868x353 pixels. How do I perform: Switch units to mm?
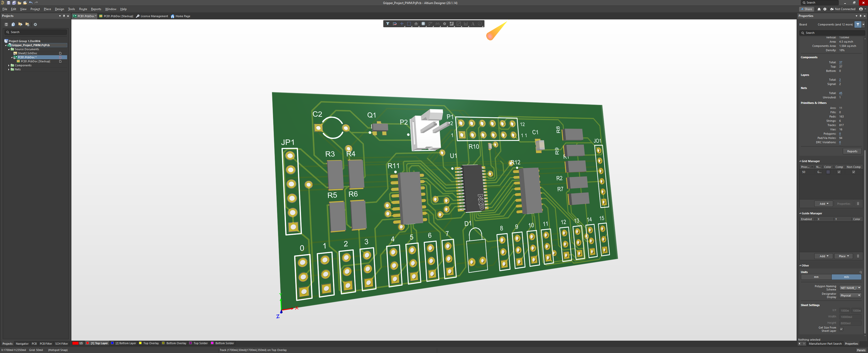click(816, 277)
